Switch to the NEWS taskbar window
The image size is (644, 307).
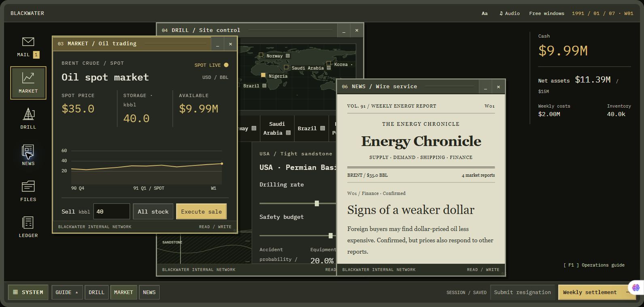click(149, 292)
